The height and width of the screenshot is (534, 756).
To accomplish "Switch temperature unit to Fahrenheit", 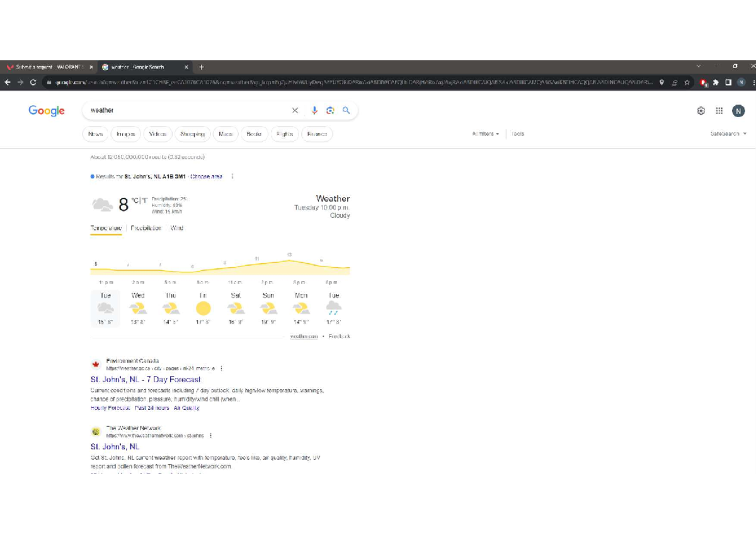I will click(145, 201).
